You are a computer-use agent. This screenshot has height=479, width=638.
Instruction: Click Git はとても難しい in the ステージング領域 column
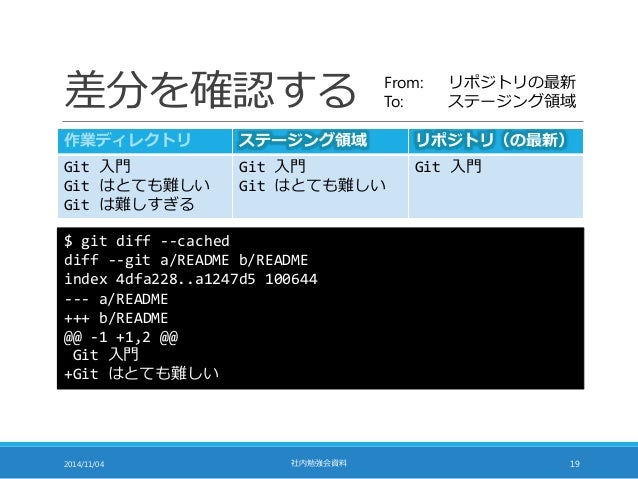tap(312, 186)
